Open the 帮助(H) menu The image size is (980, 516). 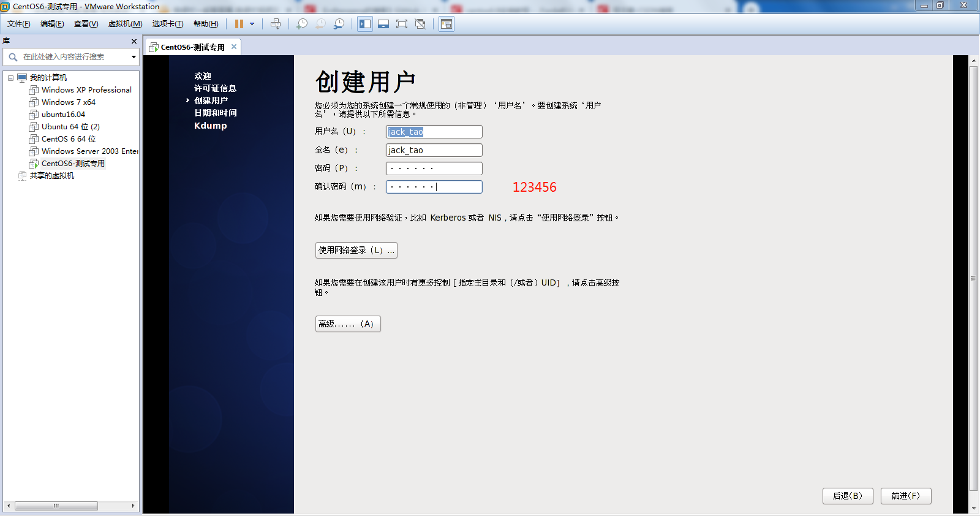(206, 24)
